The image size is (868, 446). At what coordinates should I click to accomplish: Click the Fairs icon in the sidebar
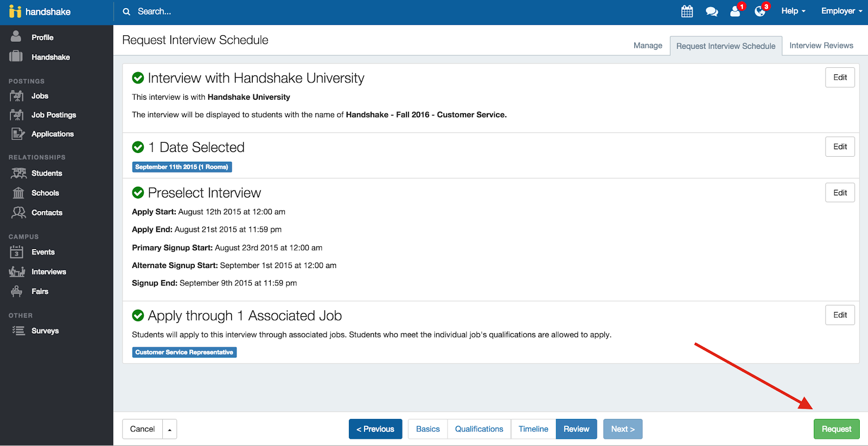(17, 291)
